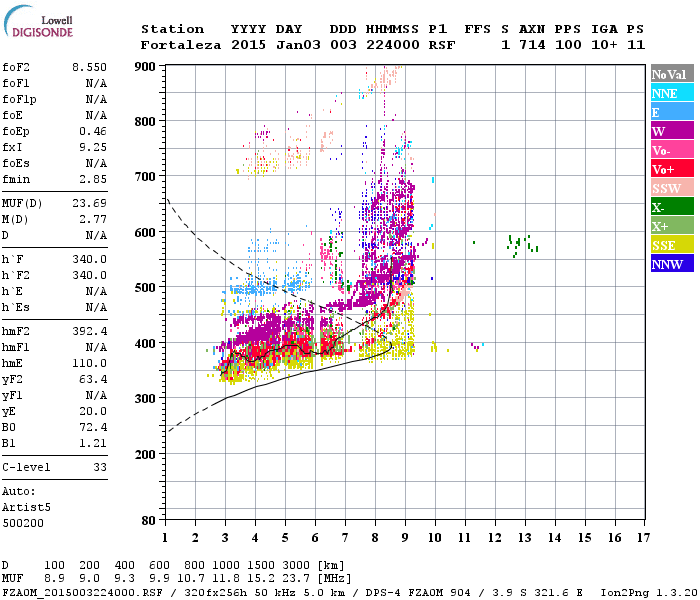Click the Fortaleza station name
The height and width of the screenshot is (600, 700).
[181, 45]
